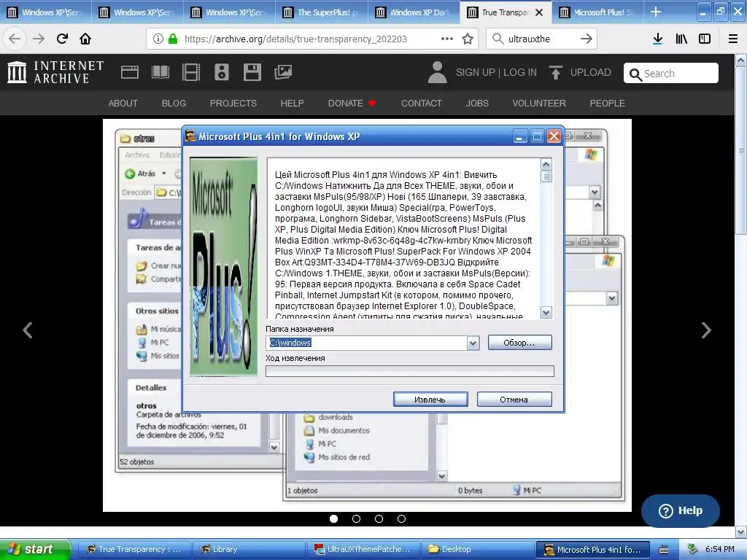Image resolution: width=747 pixels, height=560 pixels.
Task: Open the Firefox hamburger menu
Action: click(x=733, y=39)
